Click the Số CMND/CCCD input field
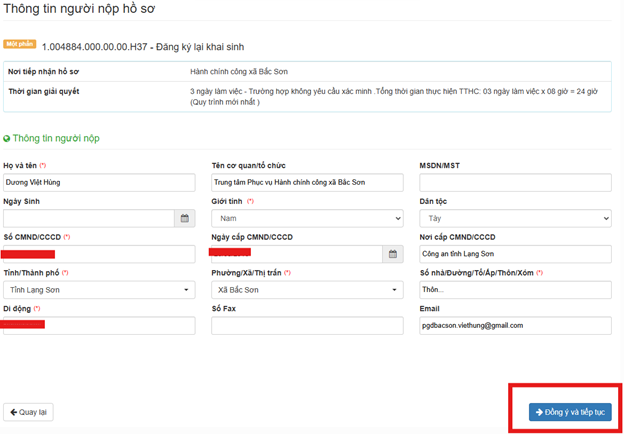624x434 pixels. 99,254
